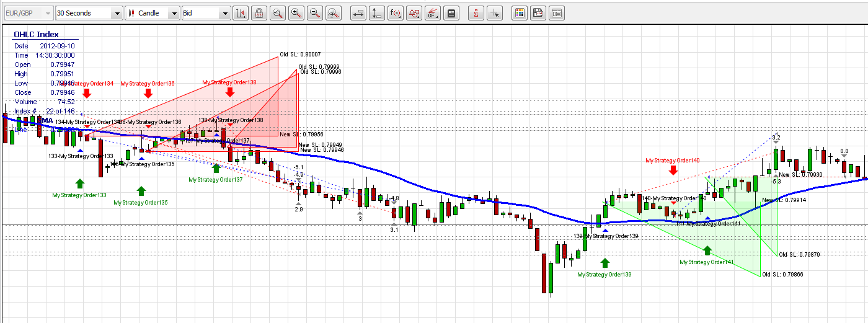Screen dimensions: 868x323
Task: Click green buy arrow above Order137 label
Action: [x=216, y=167]
